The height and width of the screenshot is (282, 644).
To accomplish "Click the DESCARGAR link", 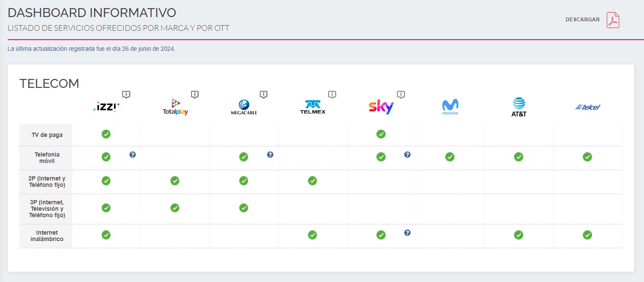I will 582,20.
